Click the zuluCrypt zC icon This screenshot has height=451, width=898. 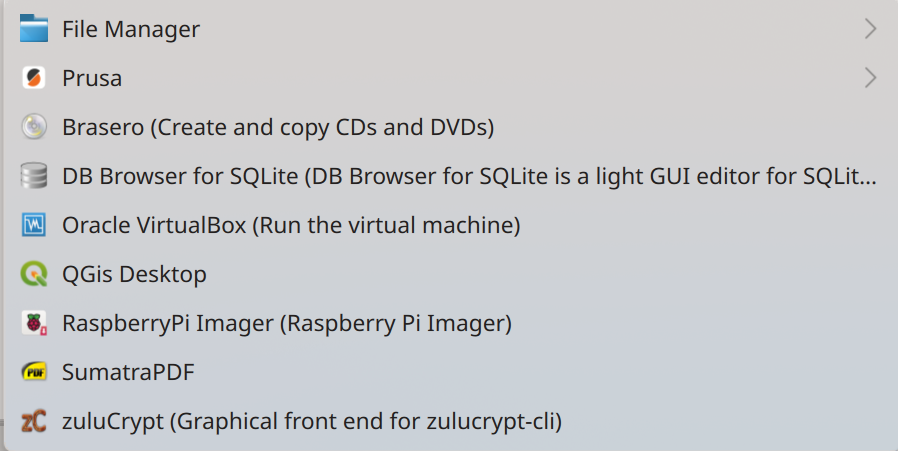click(x=34, y=421)
